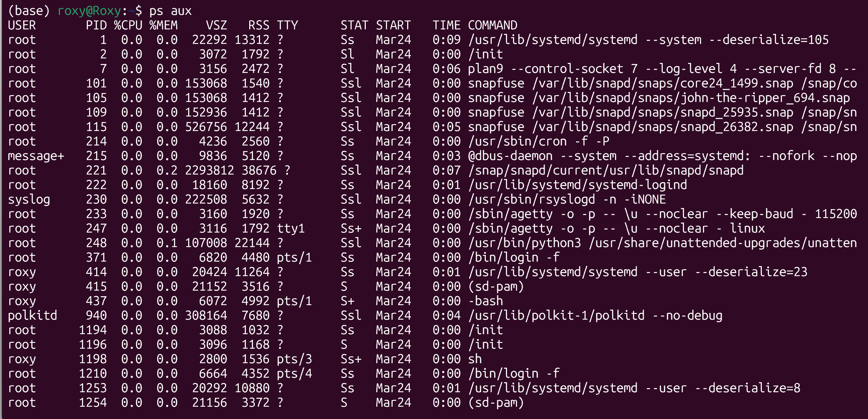The height and width of the screenshot is (419, 868).
Task: Click the polkitd user name
Action: coord(32,316)
